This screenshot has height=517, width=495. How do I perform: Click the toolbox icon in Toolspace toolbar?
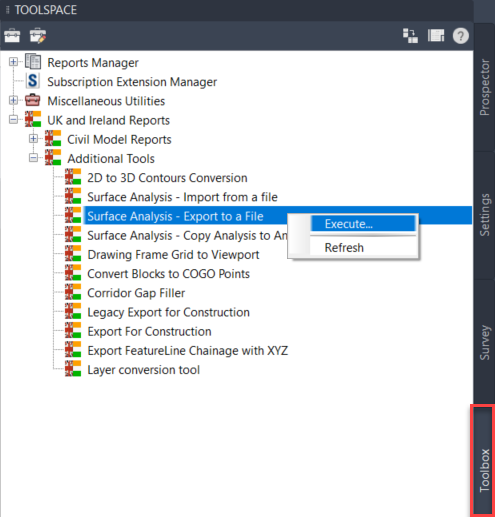[x=12, y=36]
